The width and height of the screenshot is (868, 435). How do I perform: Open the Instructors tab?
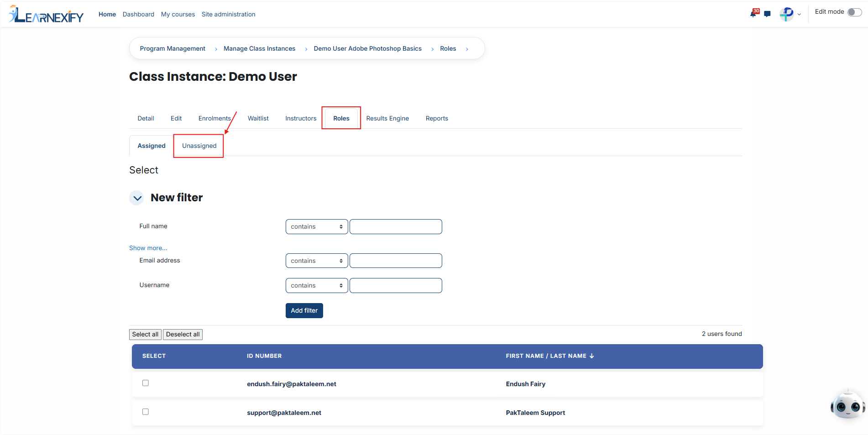point(301,119)
